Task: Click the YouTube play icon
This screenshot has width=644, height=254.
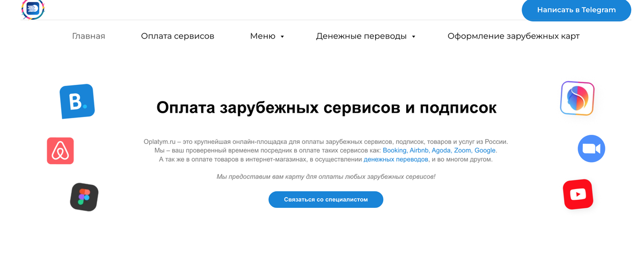Action: [578, 194]
